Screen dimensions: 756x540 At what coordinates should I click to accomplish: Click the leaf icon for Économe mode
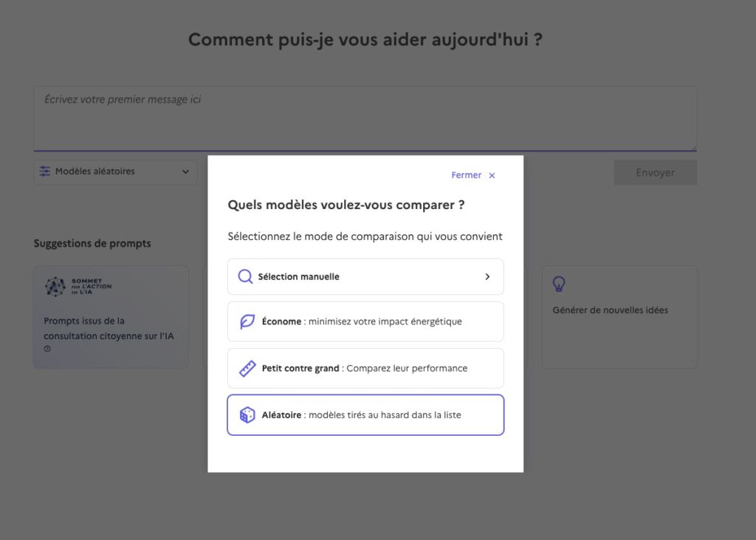[247, 322]
